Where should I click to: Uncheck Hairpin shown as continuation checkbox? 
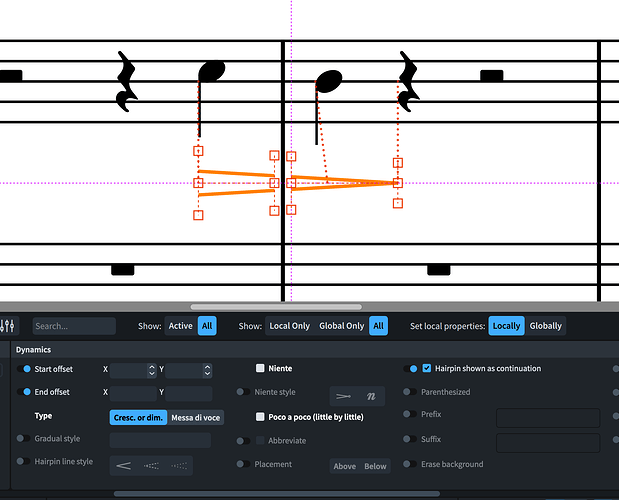[x=426, y=368]
